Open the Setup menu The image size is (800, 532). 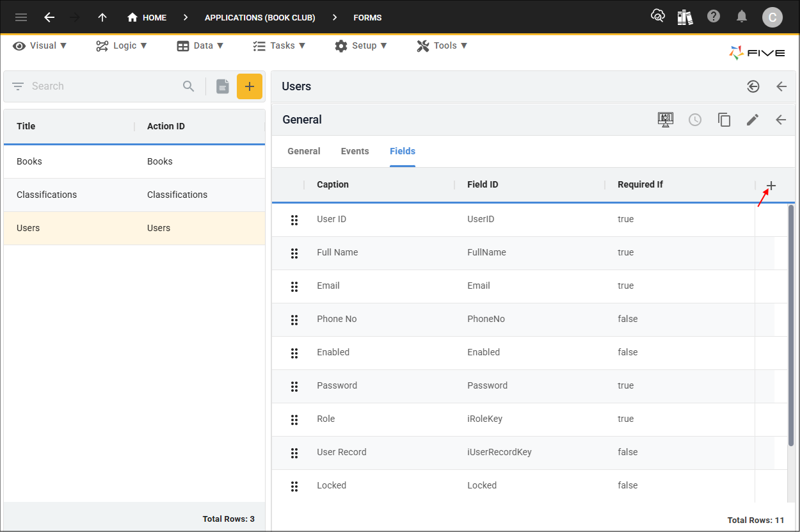(361, 45)
